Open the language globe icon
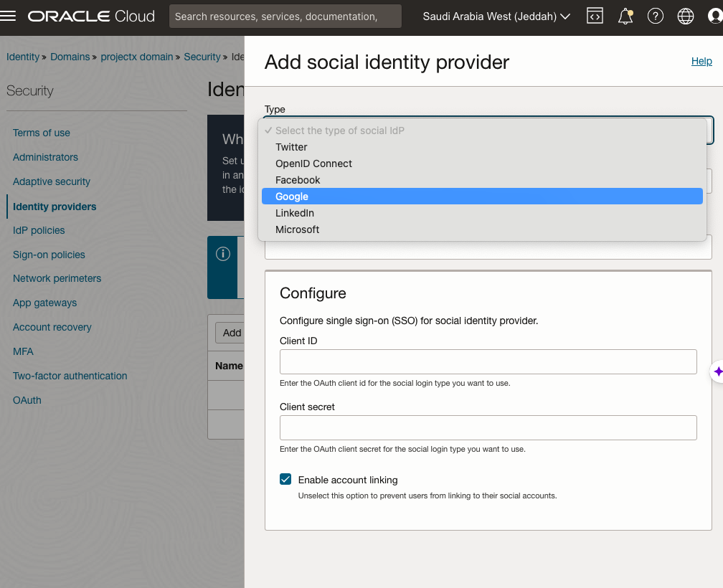 (x=686, y=16)
